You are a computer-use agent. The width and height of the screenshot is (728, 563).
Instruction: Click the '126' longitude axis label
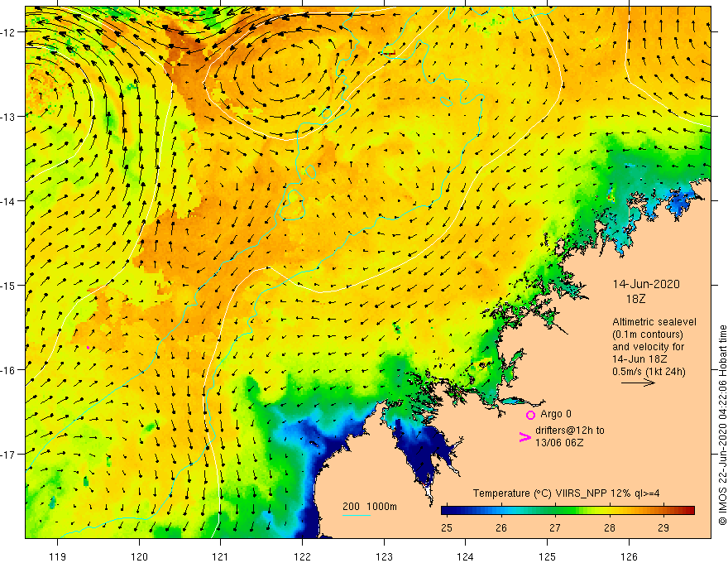[x=629, y=556]
